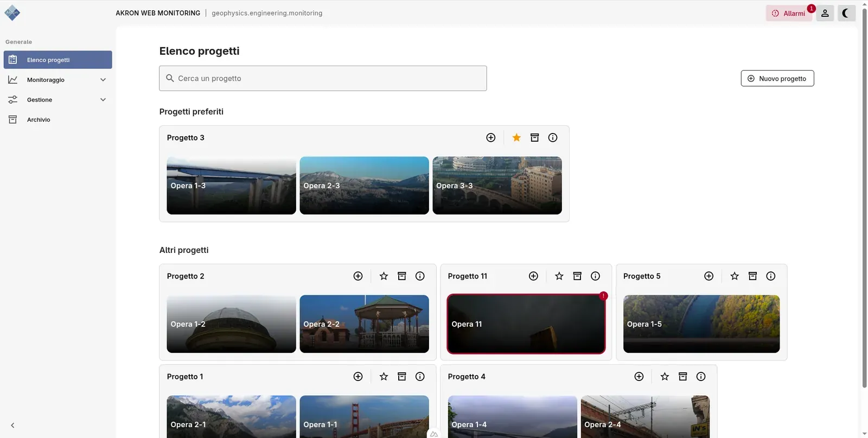Archive Progetto 1
This screenshot has height=438, width=868.
(402, 377)
